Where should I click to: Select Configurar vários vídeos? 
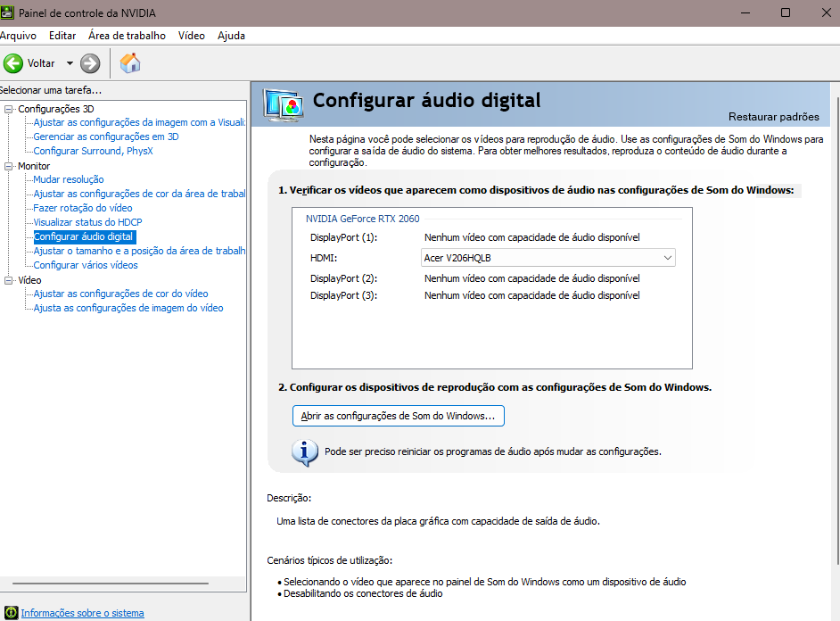86,265
